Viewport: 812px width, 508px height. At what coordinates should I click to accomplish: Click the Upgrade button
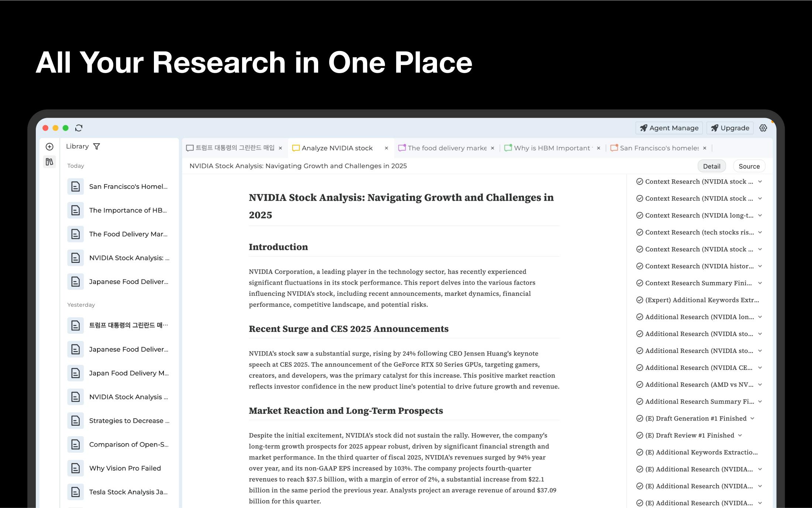(730, 128)
